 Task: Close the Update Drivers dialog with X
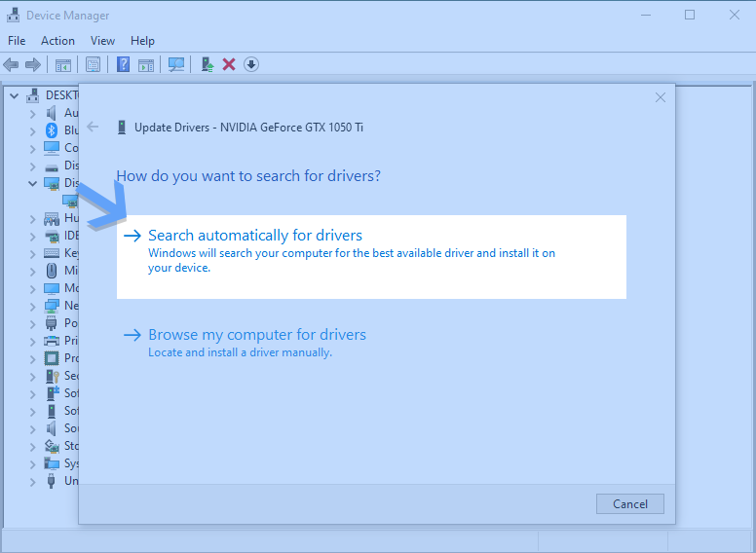coord(661,97)
